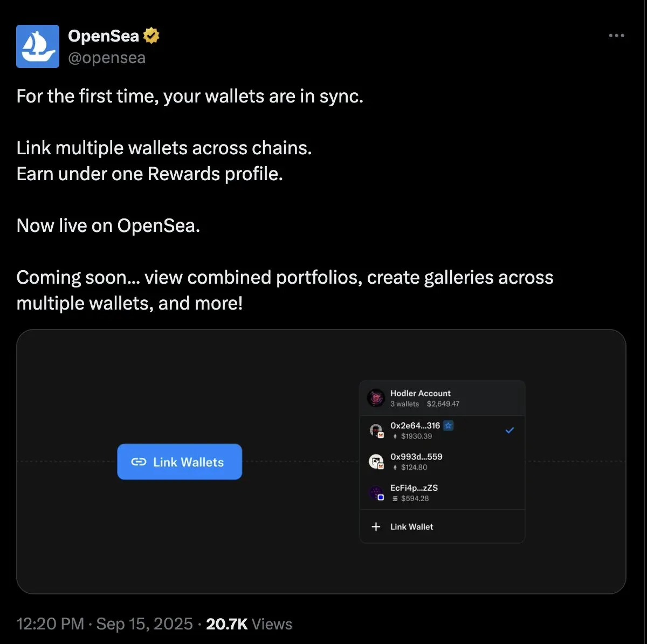The image size is (647, 644).
Task: Click the plus icon next to Link Wallet
Action: 376,526
